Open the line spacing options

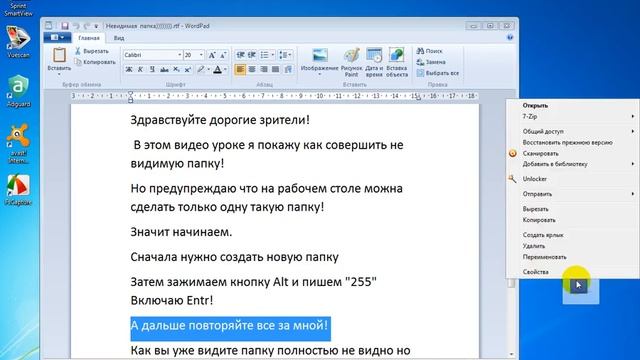(x=285, y=55)
